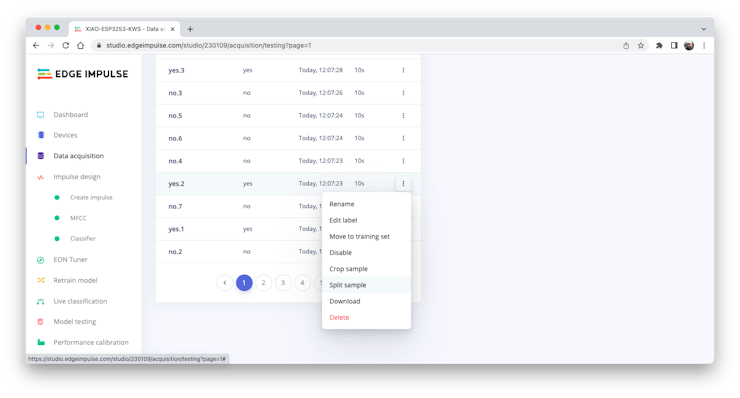Click the browser profile avatar
This screenshot has width=740, height=398.
pyautogui.click(x=689, y=45)
